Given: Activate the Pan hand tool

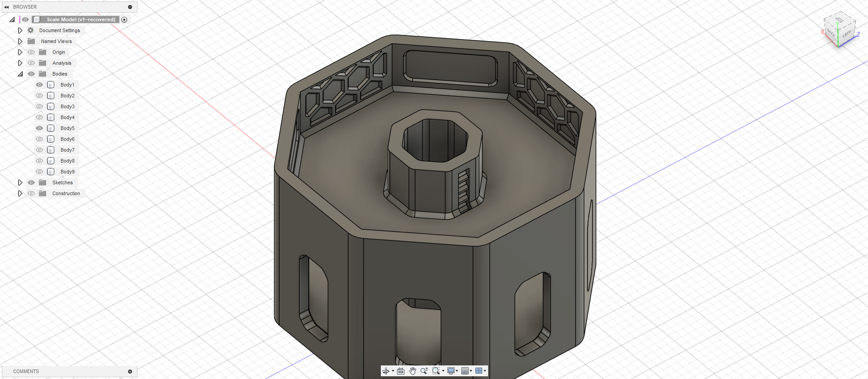Looking at the screenshot, I should (413, 371).
